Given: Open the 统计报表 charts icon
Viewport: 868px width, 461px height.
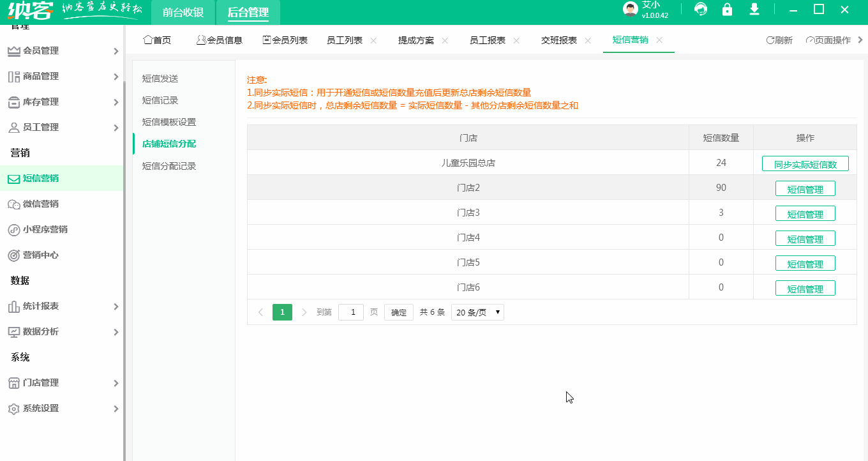Looking at the screenshot, I should click(14, 306).
